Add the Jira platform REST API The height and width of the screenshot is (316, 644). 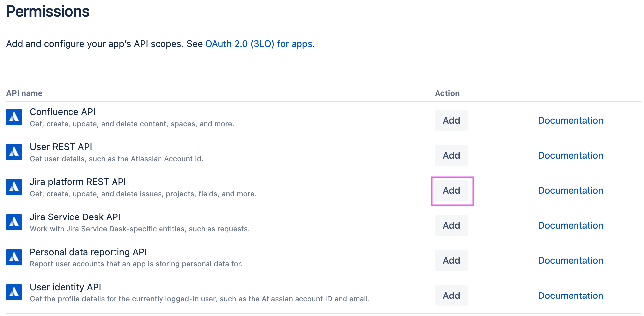click(x=451, y=190)
